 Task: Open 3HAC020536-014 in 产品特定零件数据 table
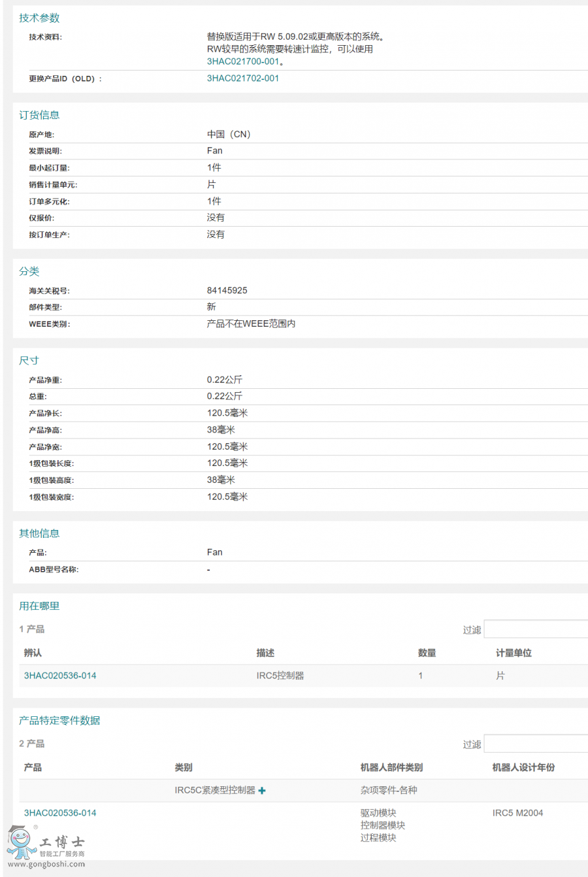(x=61, y=812)
